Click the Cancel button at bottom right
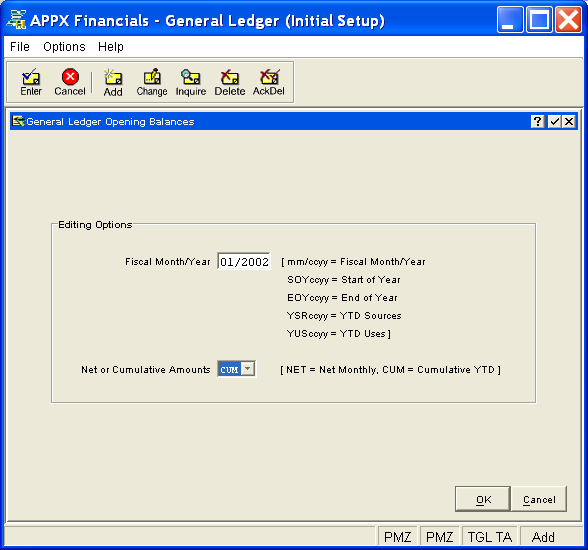 [539, 499]
